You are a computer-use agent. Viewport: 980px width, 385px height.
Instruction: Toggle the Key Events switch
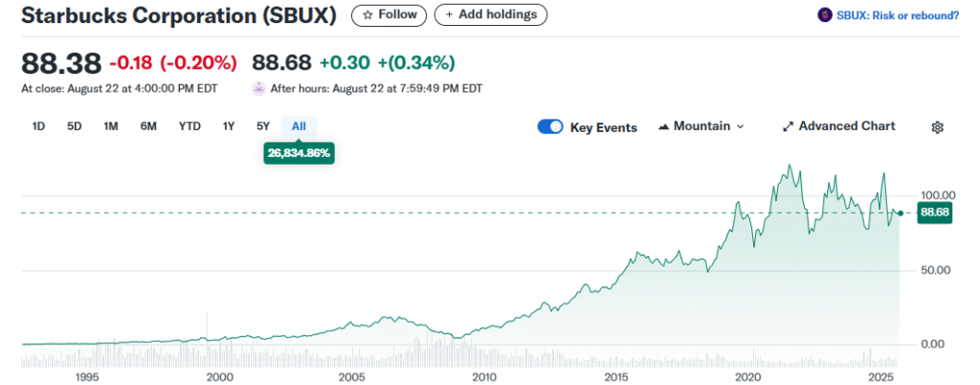click(x=550, y=127)
